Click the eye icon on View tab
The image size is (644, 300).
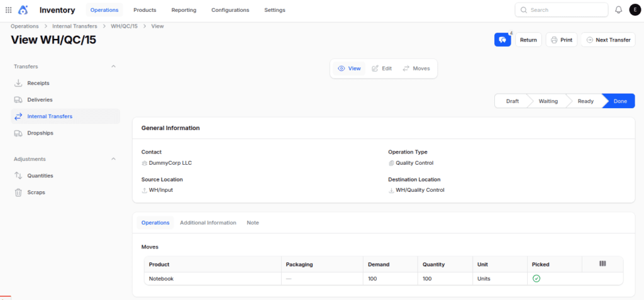pos(341,69)
